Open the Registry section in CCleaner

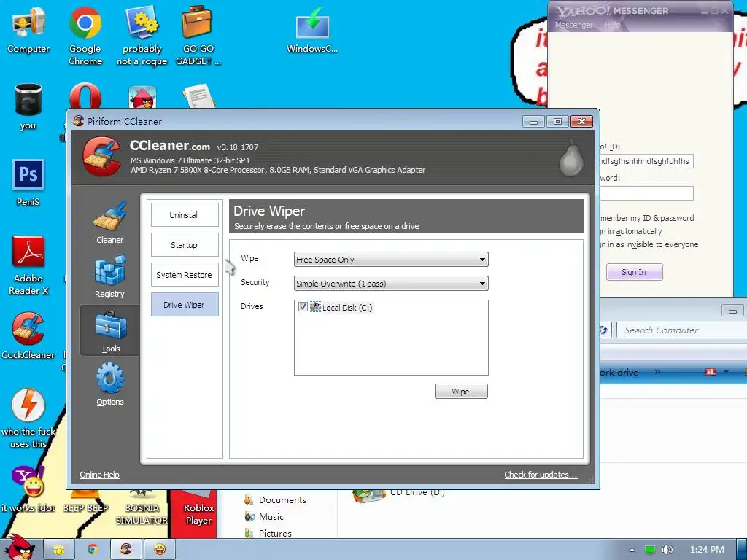(109, 276)
